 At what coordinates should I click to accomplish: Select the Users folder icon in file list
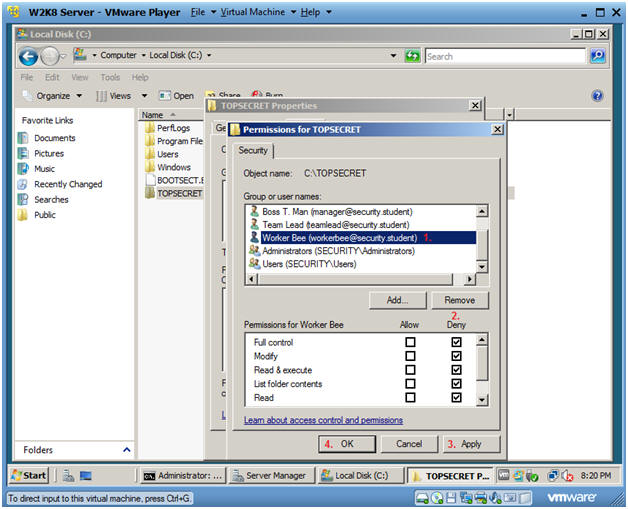[150, 154]
